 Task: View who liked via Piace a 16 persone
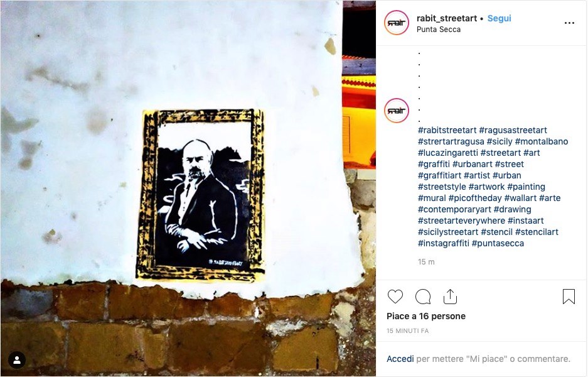tap(426, 316)
